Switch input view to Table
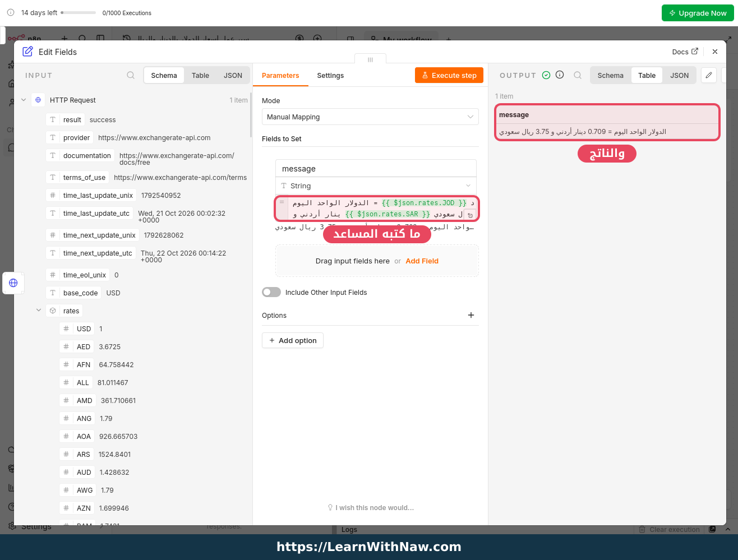 coord(200,75)
